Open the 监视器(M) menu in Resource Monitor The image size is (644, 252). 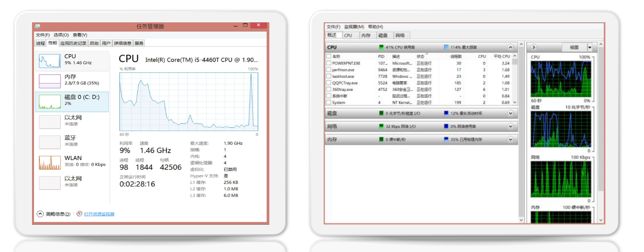point(354,27)
